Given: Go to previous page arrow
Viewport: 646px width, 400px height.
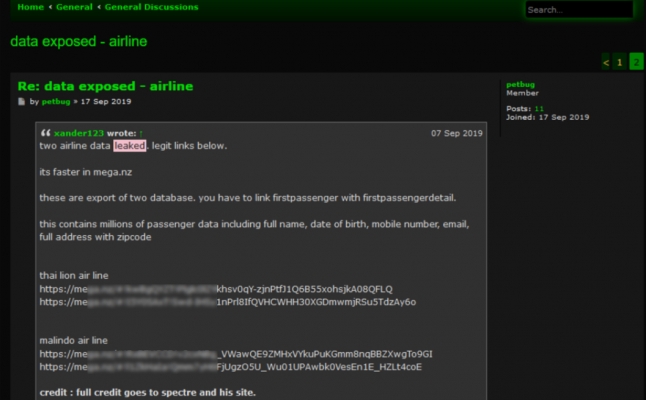Looking at the screenshot, I should coord(606,62).
